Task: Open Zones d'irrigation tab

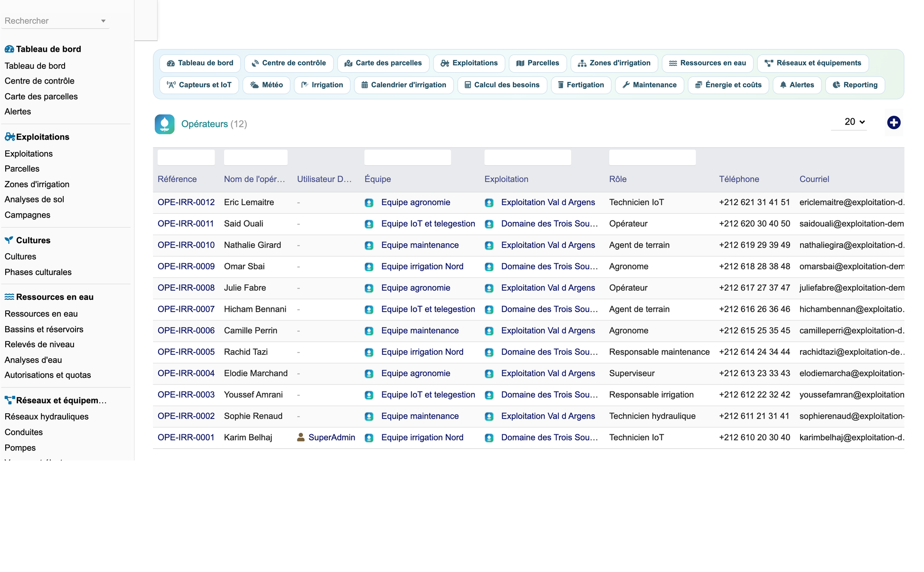Action: click(614, 63)
